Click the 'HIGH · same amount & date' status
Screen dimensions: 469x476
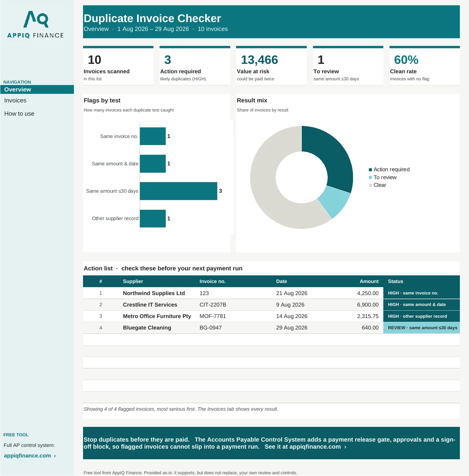point(421,305)
